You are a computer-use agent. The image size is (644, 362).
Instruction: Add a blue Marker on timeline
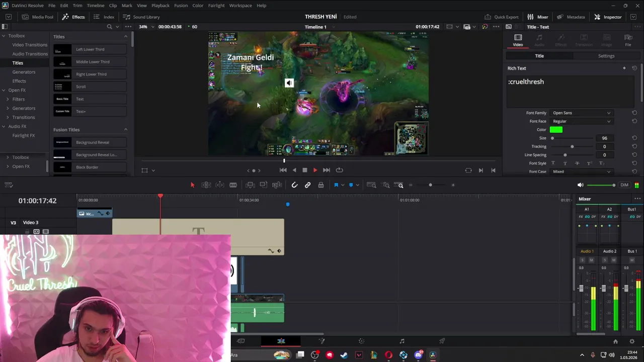click(351, 185)
